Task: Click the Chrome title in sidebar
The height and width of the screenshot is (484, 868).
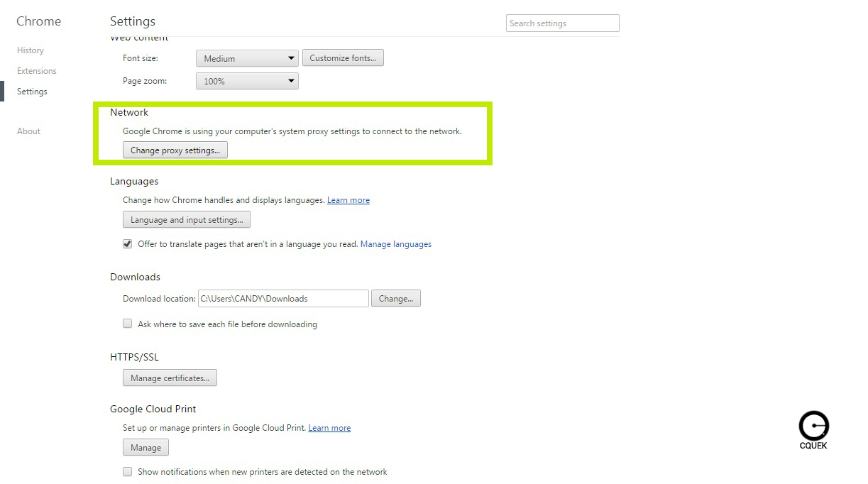Action: 38,21
